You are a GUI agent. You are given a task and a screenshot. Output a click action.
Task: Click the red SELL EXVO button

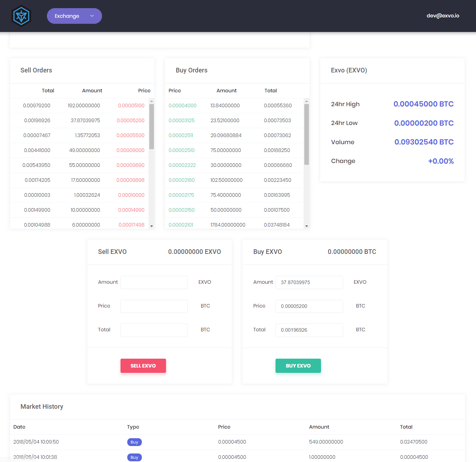pyautogui.click(x=143, y=366)
